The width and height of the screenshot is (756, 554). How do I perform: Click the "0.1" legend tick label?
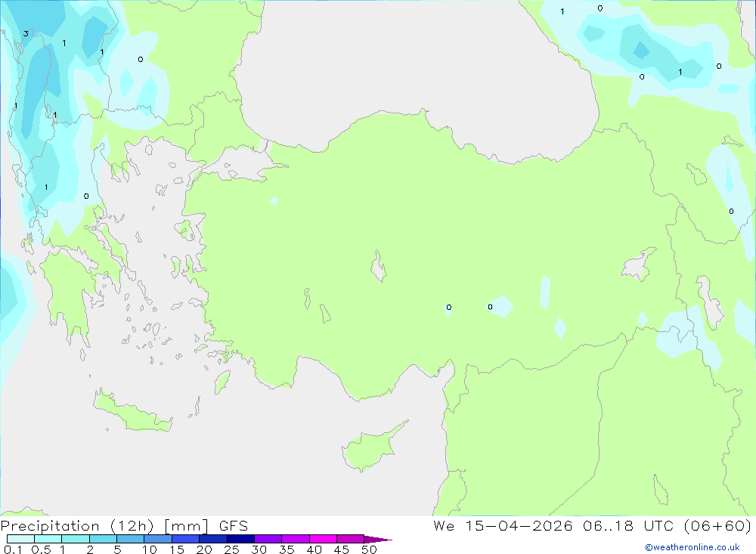click(x=13, y=549)
